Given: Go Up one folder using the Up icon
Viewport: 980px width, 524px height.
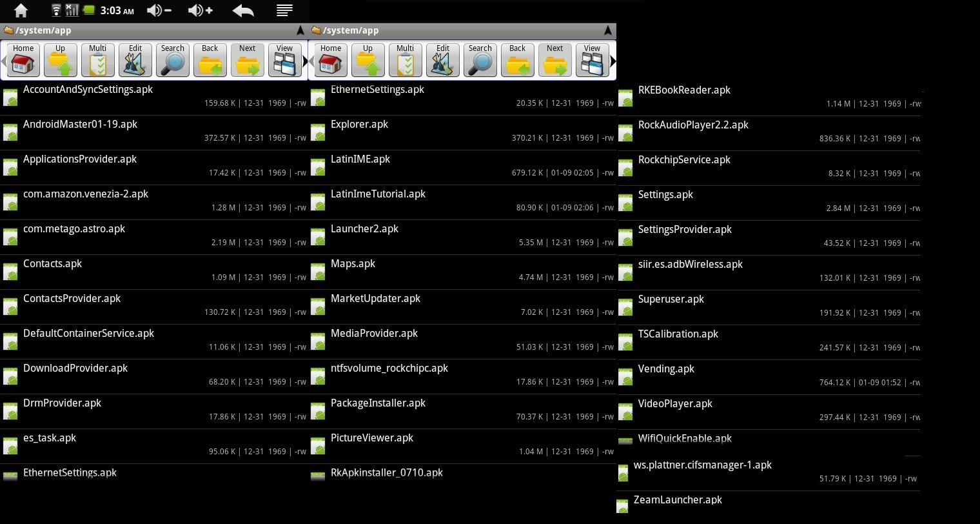Looking at the screenshot, I should tap(61, 59).
